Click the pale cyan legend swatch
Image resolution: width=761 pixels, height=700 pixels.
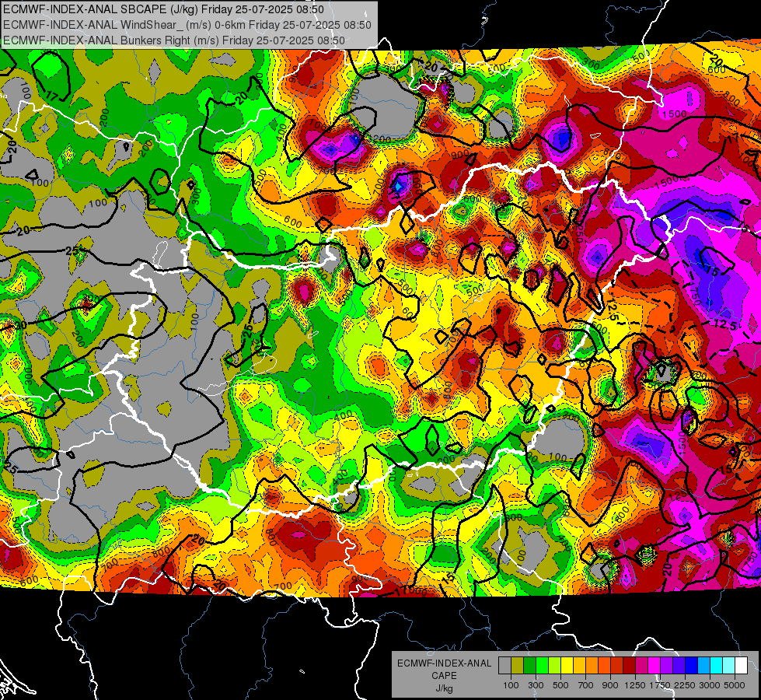point(729,665)
